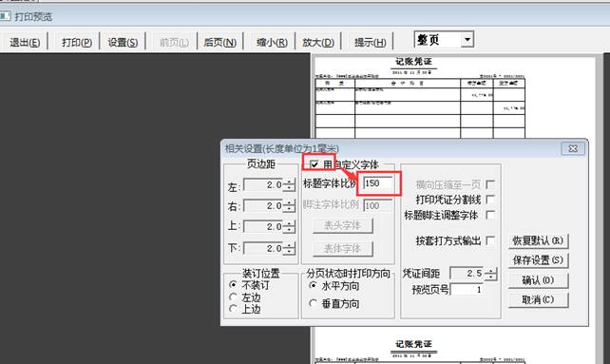
Task: Click the 分页状态时打印方向 group label
Action: pos(348,274)
